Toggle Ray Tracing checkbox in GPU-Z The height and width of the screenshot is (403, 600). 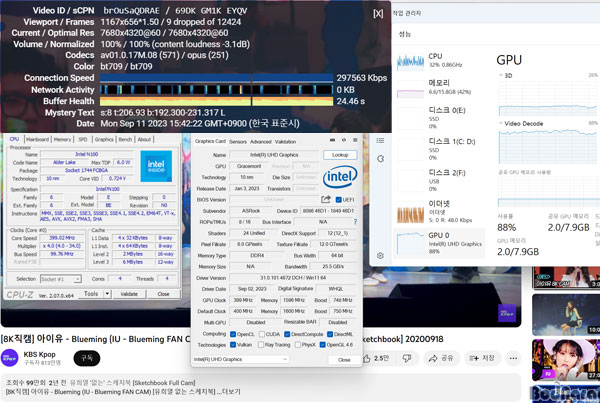pyautogui.click(x=261, y=345)
